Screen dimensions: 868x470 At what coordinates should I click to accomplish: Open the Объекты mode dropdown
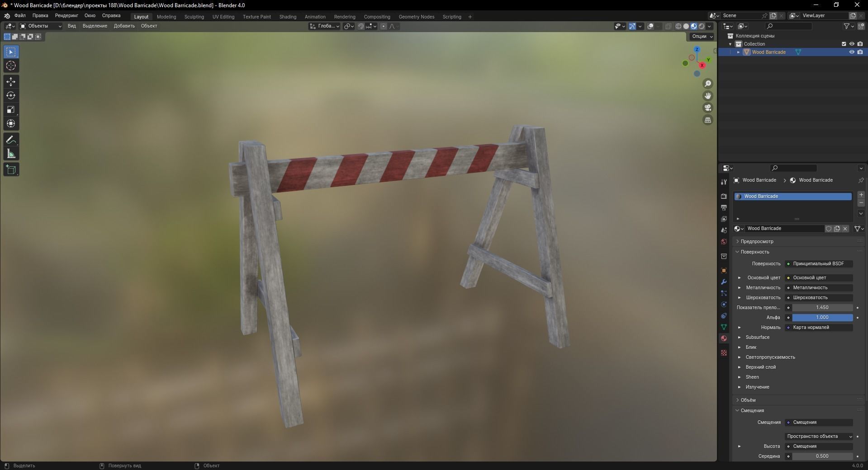click(41, 26)
